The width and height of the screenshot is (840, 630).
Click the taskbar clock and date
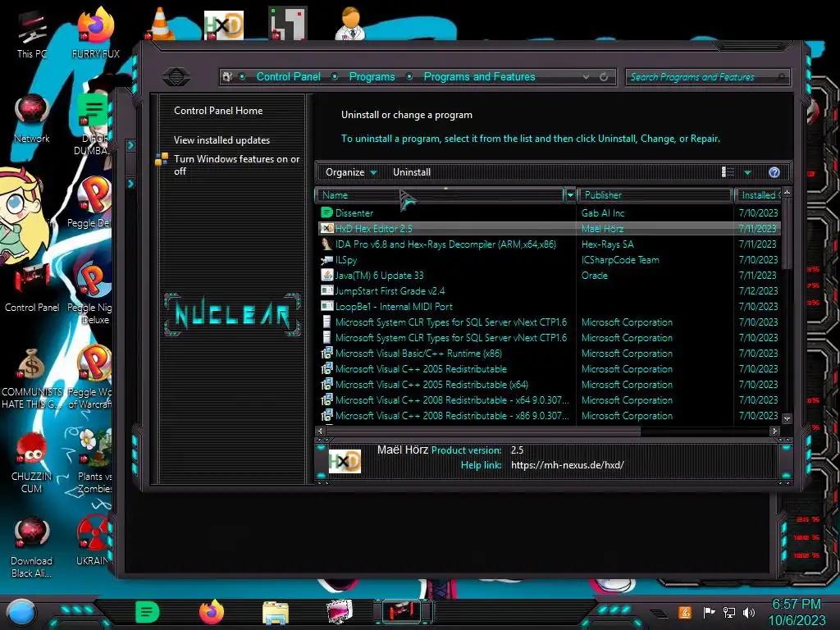click(x=797, y=612)
